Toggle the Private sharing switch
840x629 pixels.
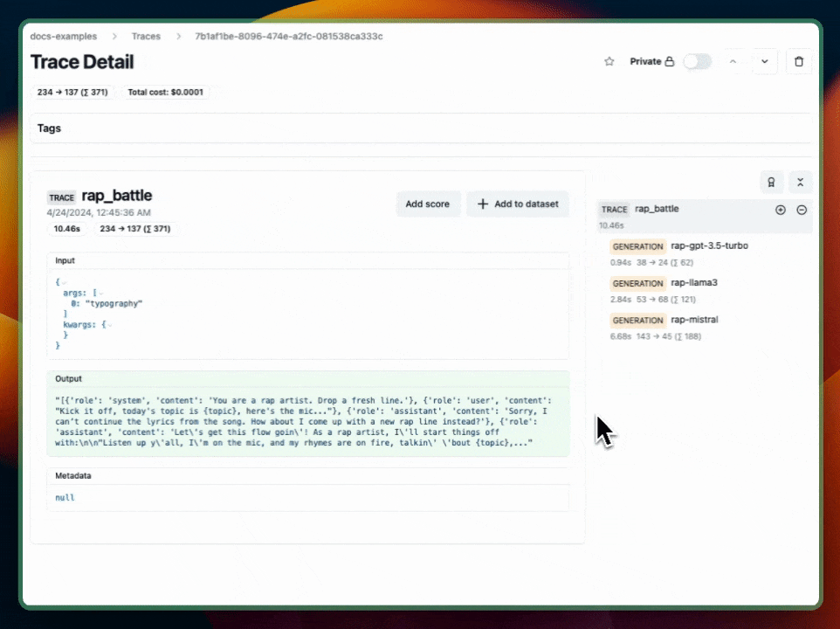[x=697, y=62]
